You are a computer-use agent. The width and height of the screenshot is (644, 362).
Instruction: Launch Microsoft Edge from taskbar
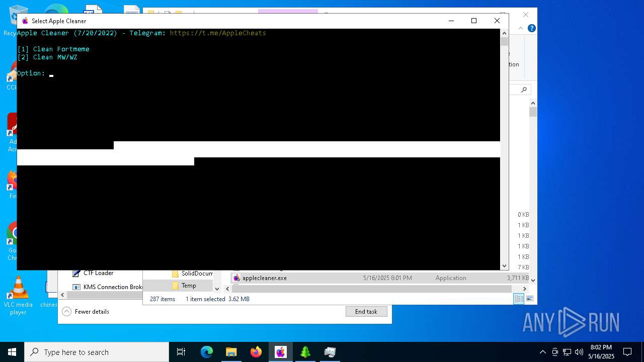(x=207, y=352)
